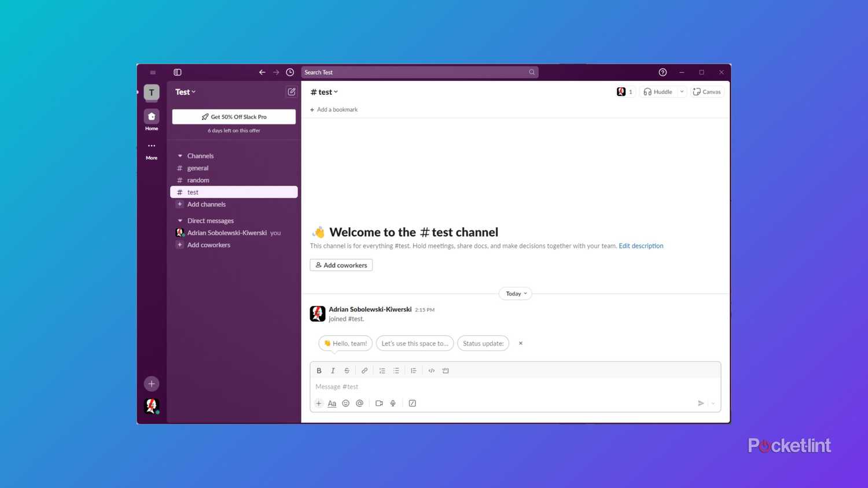The height and width of the screenshot is (488, 868).
Task: Open the Test workspace dropdown menu
Action: click(186, 92)
